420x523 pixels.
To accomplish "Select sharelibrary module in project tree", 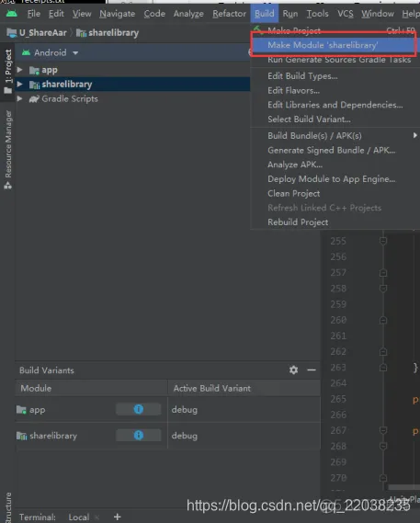I will point(67,85).
